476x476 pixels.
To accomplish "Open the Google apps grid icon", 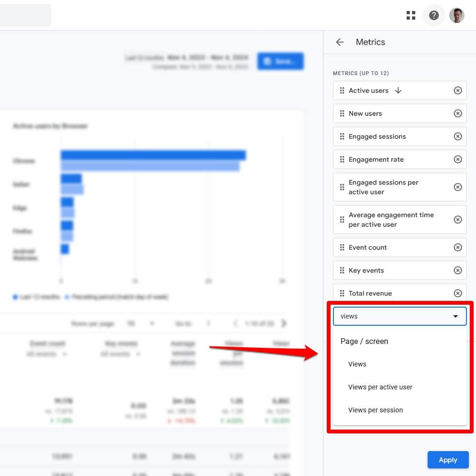I will (410, 15).
